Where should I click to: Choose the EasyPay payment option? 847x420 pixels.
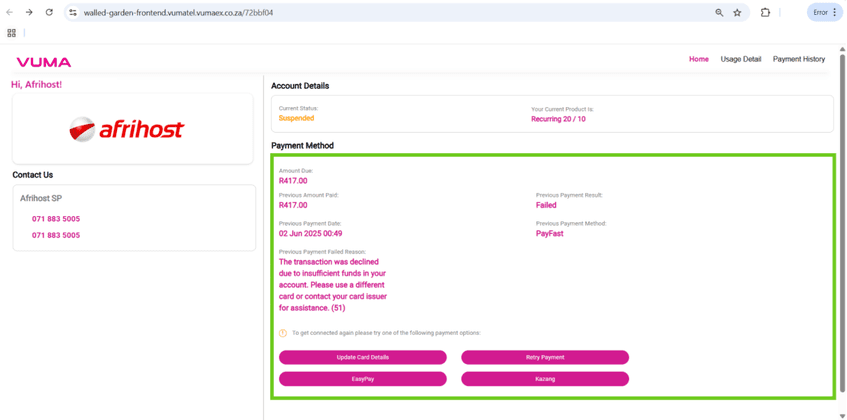point(362,379)
